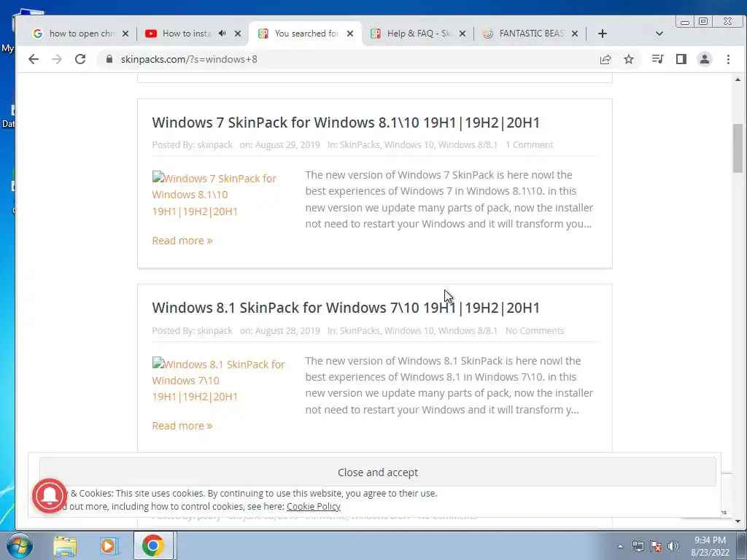Click Read more under Windows 7 SkinPack
The image size is (747, 560).
[182, 241]
